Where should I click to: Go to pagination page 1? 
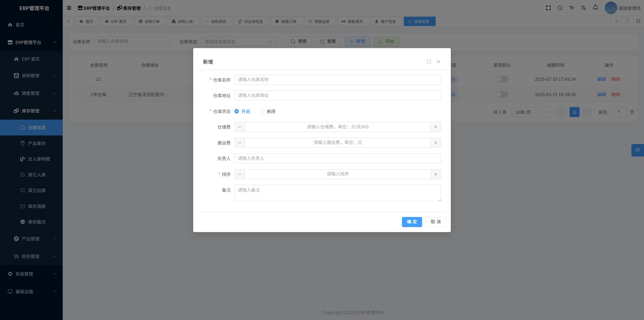(x=575, y=112)
